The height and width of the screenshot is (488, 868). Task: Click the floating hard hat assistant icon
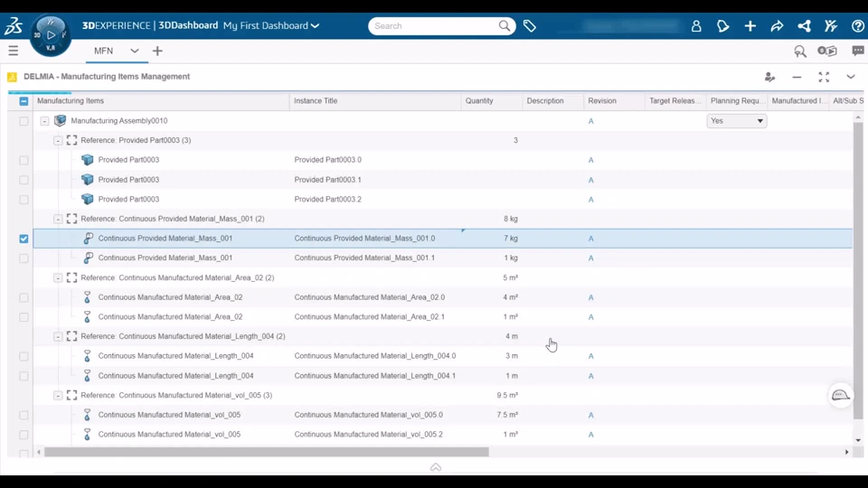click(x=840, y=395)
